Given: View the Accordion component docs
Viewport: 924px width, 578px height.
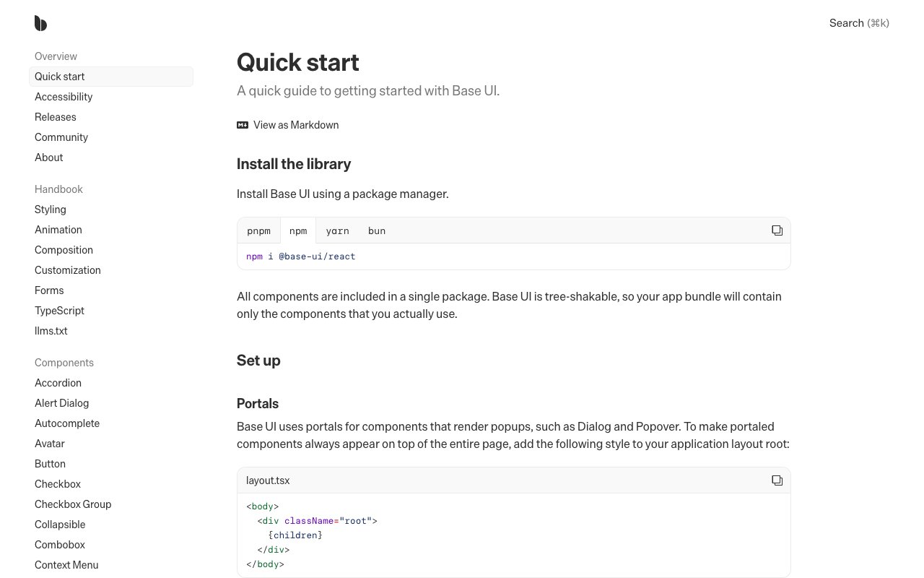Looking at the screenshot, I should (58, 383).
